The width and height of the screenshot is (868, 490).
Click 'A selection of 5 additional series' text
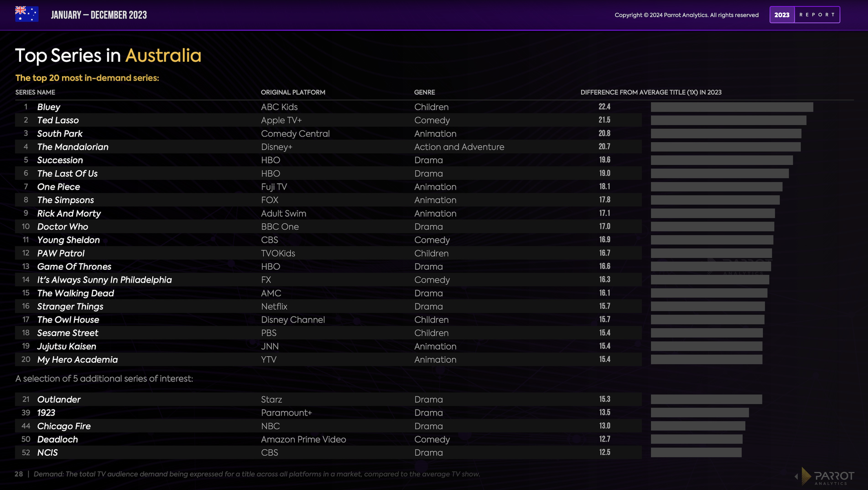(104, 379)
